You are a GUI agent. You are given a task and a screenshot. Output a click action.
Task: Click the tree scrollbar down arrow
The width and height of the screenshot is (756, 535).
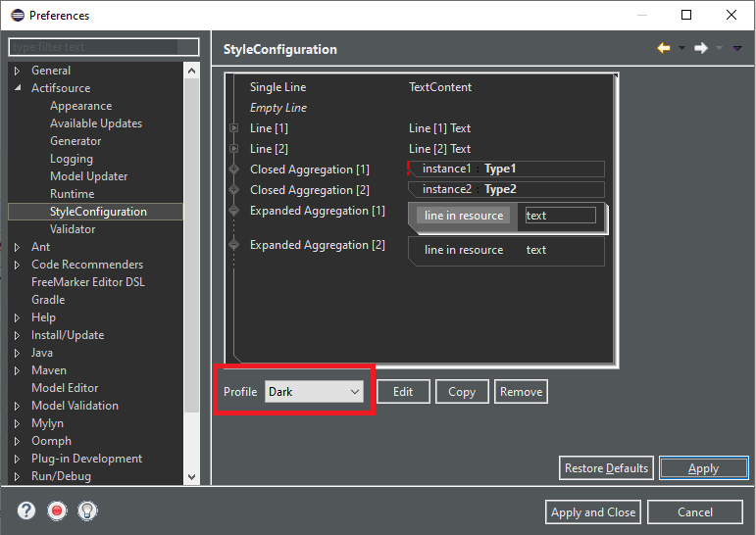191,476
